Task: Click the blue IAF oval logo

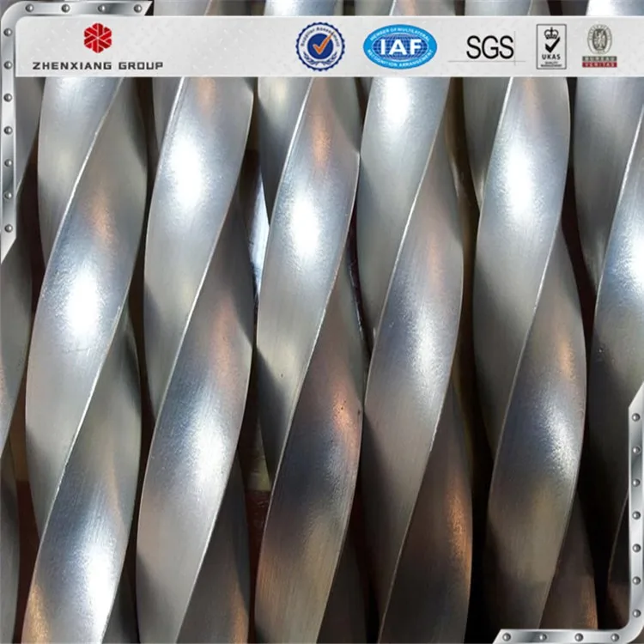Action: pyautogui.click(x=400, y=46)
